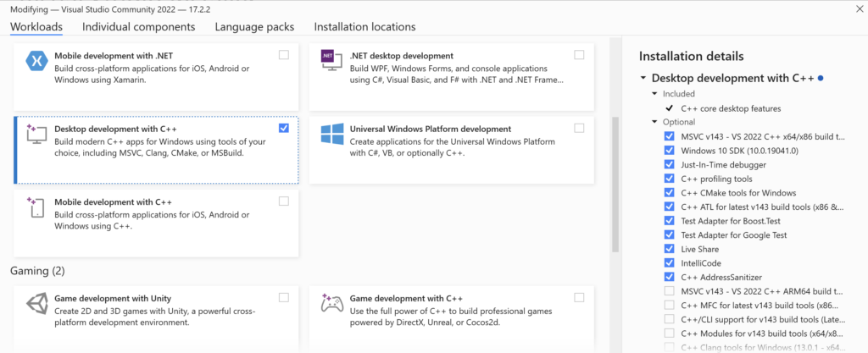The height and width of the screenshot is (353, 868).
Task: Uncheck the C++ AddressSanitizer component
Action: [x=670, y=278]
